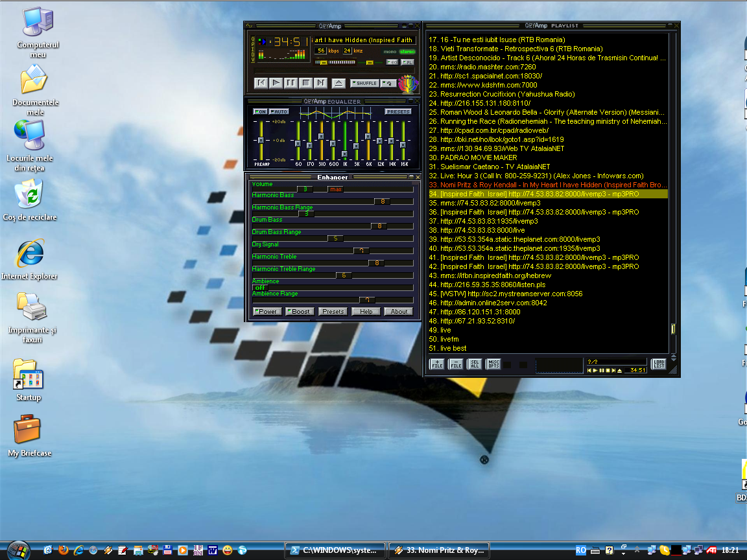Screen dimensions: 747x560
Task: Toggle the equalizer ON button
Action: (x=260, y=111)
